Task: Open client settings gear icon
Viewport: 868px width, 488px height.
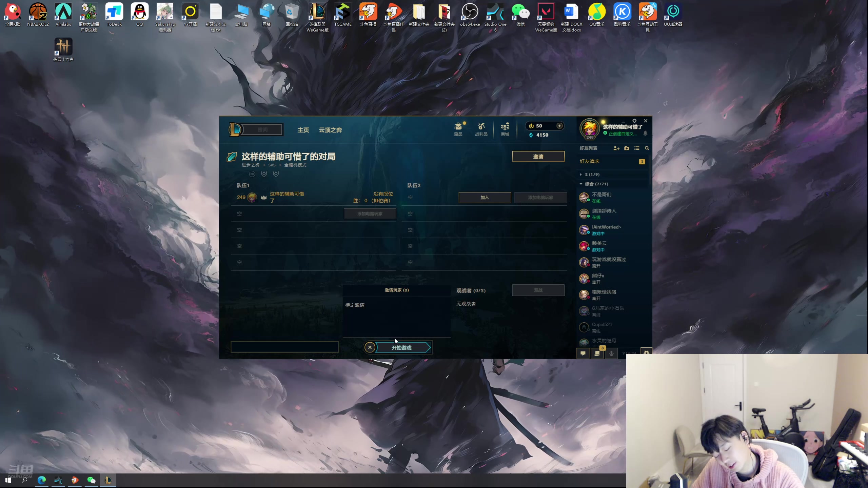Action: (634, 121)
